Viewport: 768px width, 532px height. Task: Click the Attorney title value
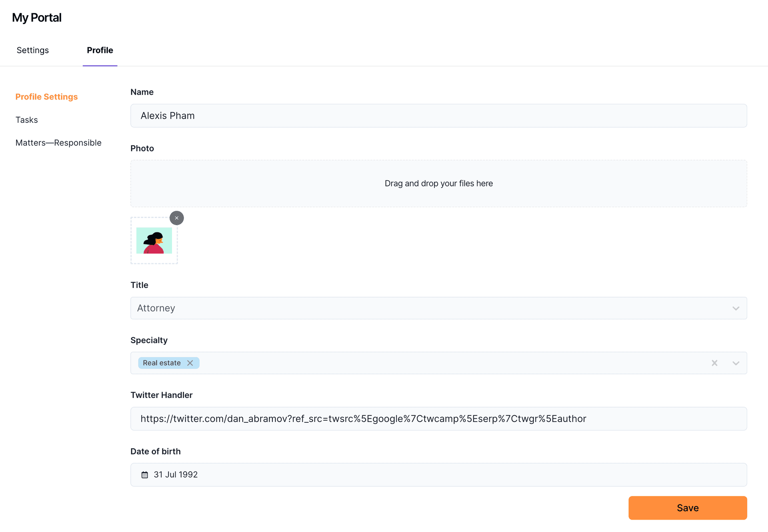tap(156, 308)
